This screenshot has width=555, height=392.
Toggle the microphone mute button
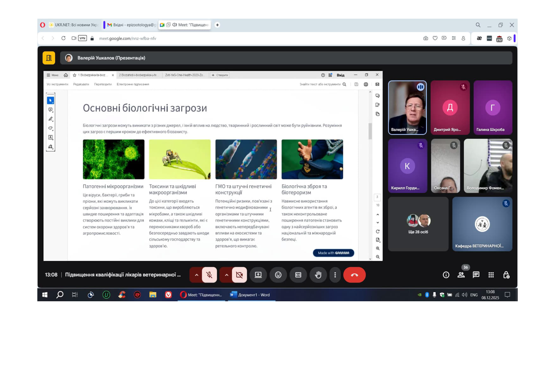209,275
